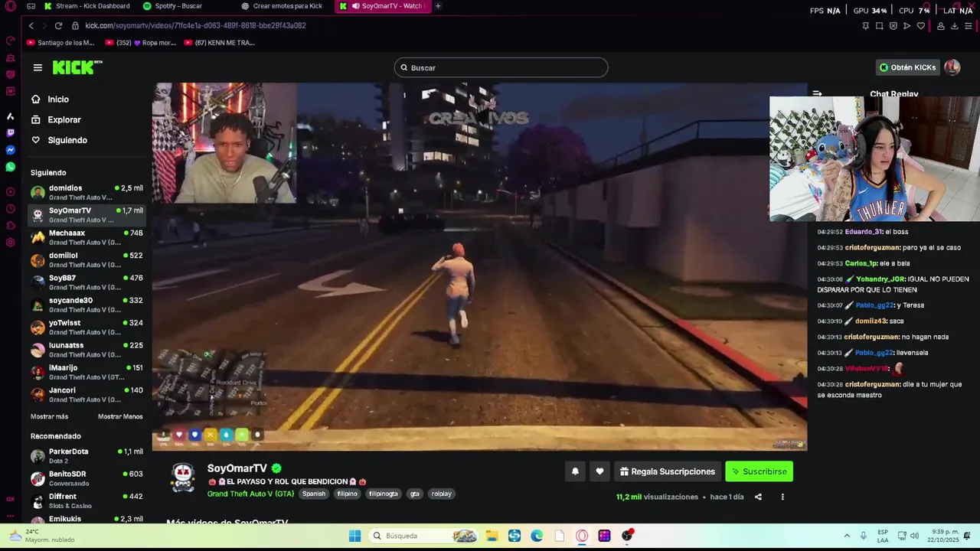Image resolution: width=980 pixels, height=551 pixels.
Task: Click browser pin icon in address bar
Action: [x=865, y=25]
